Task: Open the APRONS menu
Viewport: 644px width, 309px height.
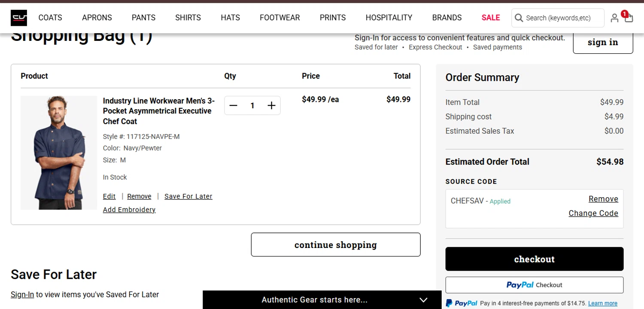Action: 97,18
